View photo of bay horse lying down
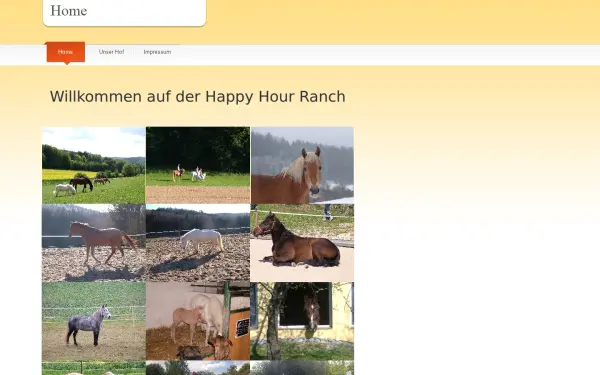Viewport: 600px width, 375px height. tap(302, 243)
